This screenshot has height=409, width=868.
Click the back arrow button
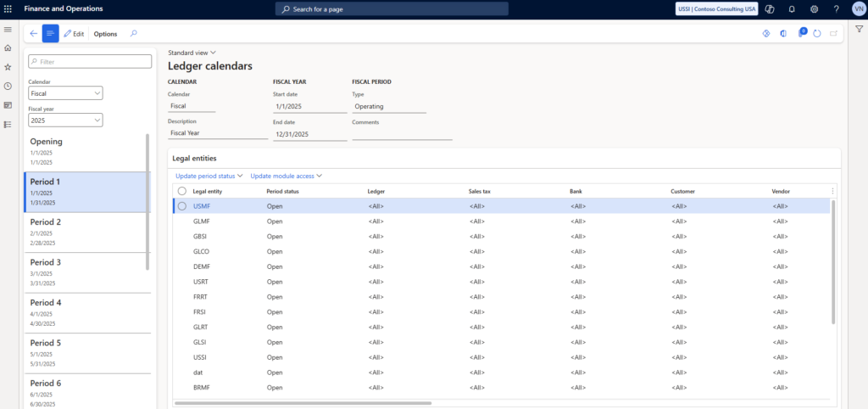(33, 34)
